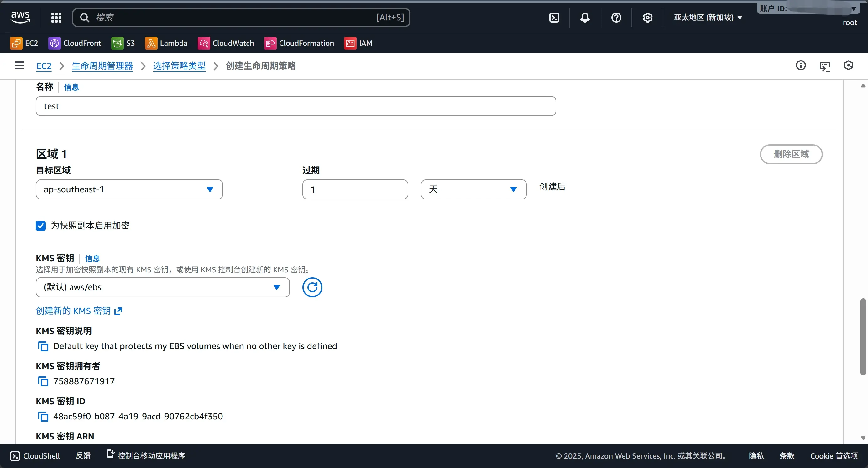Image resolution: width=868 pixels, height=468 pixels.
Task: Click the KMS key refresh button
Action: (312, 287)
